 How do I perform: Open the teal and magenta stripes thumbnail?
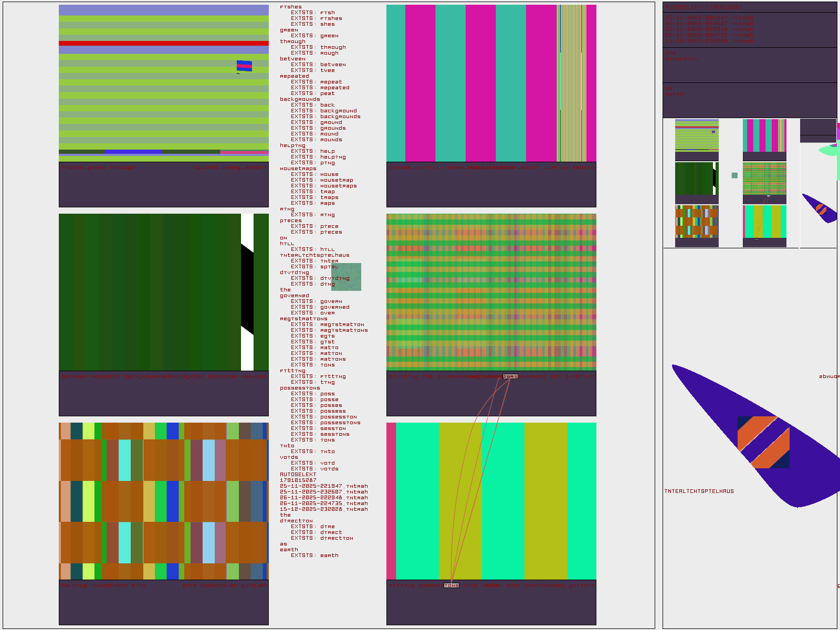click(x=764, y=135)
